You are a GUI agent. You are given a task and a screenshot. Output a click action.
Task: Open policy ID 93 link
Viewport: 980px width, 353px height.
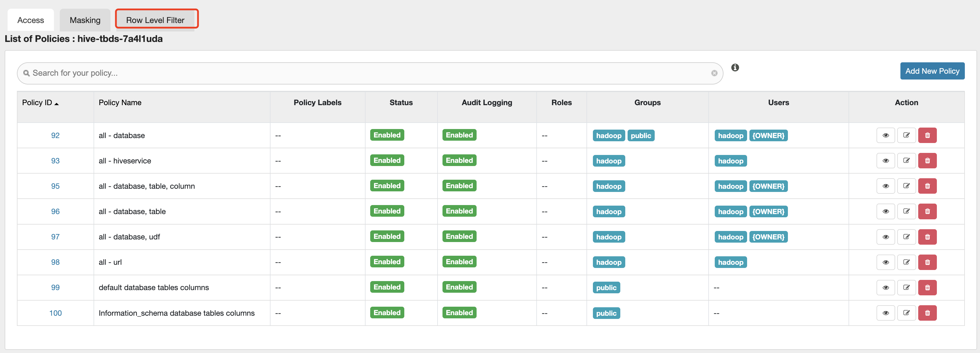click(55, 161)
